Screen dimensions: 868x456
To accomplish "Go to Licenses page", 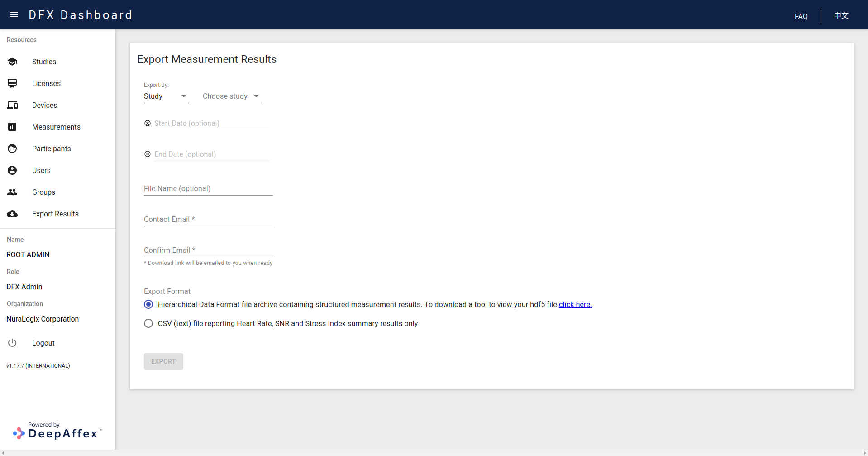I will (46, 83).
